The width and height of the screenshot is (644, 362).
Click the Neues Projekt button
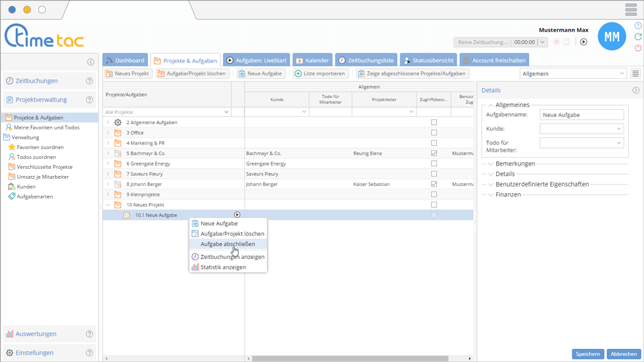point(128,74)
